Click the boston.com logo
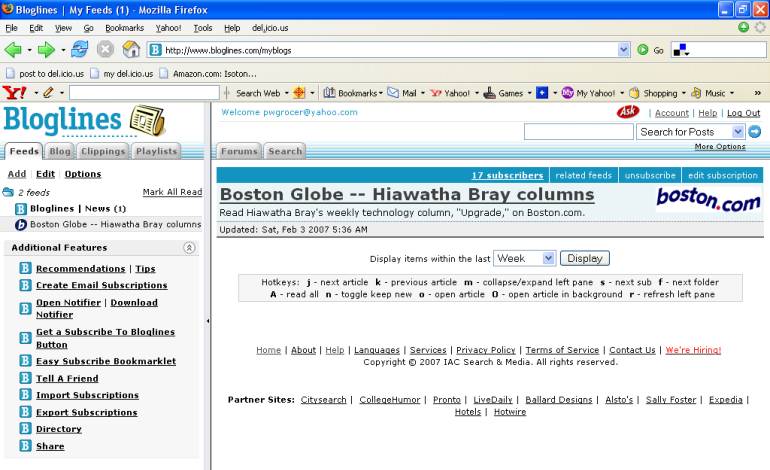Viewport: 770px width, 470px height. coord(709,199)
